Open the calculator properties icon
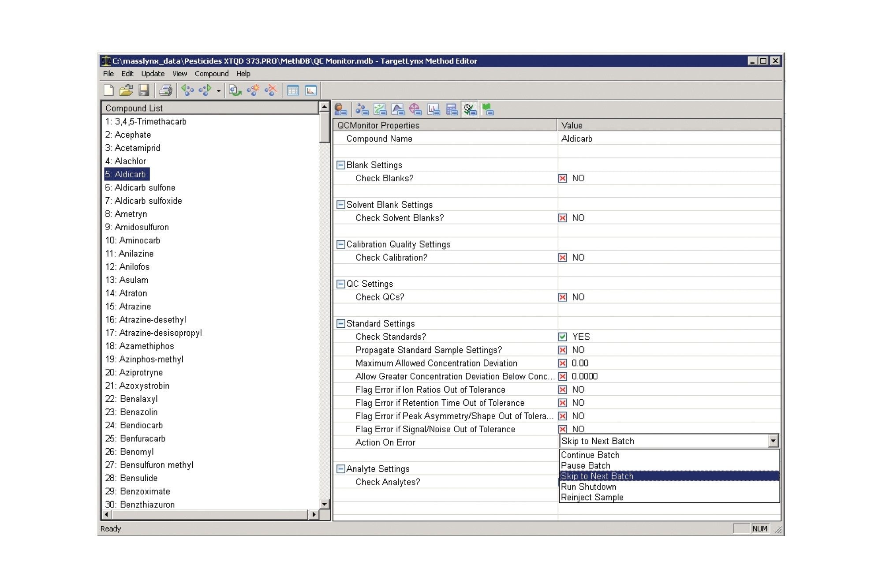This screenshot has height=588, width=882. pyautogui.click(x=452, y=109)
